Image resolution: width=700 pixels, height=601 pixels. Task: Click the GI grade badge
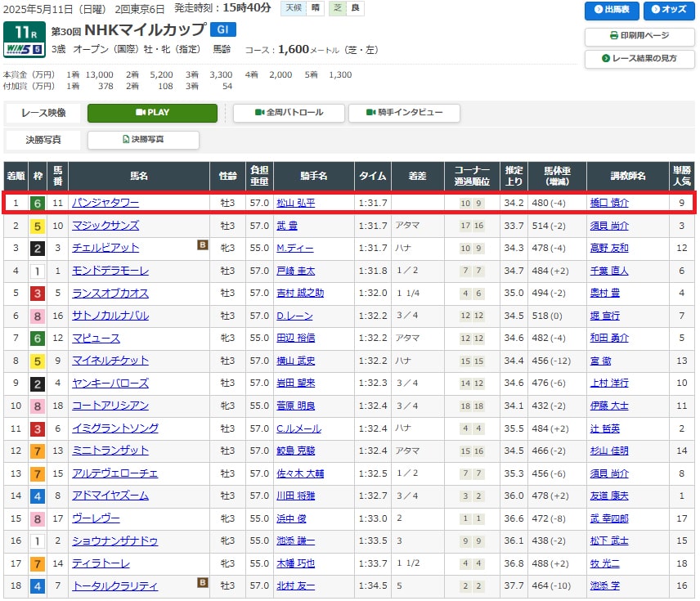(223, 30)
